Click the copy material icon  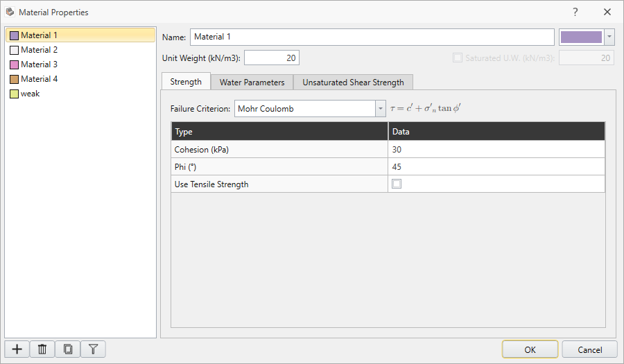(68, 349)
